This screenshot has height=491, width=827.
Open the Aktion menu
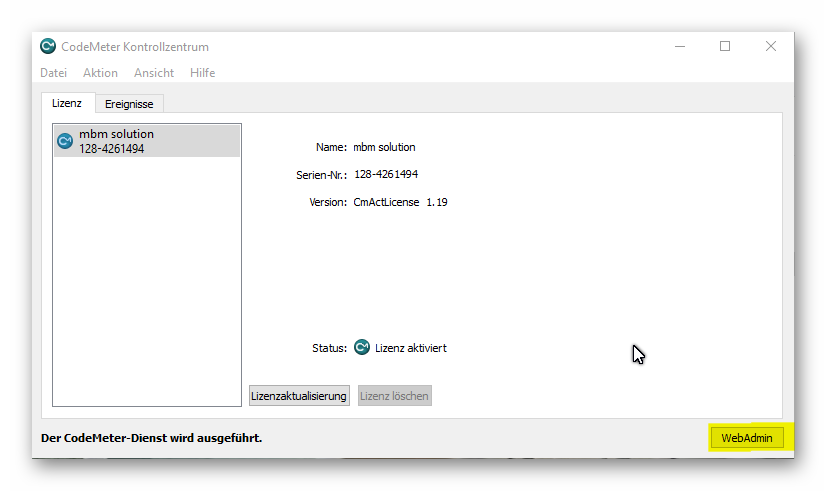(100, 73)
